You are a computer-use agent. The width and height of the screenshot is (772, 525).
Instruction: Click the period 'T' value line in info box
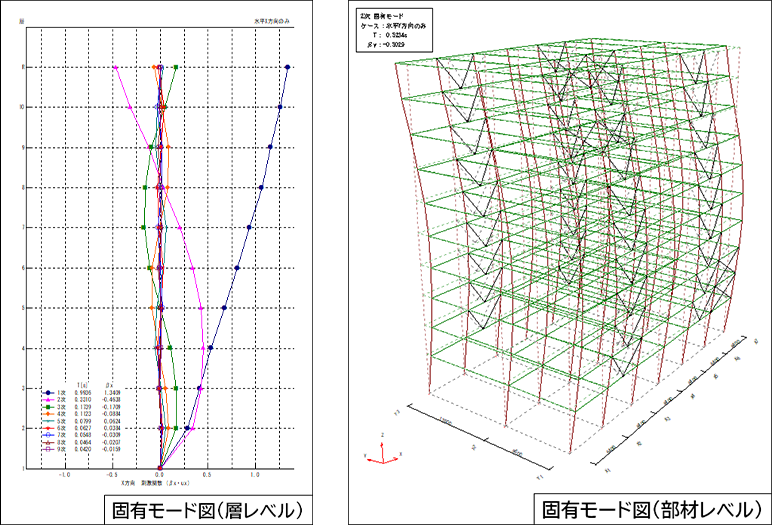pyautogui.click(x=390, y=35)
